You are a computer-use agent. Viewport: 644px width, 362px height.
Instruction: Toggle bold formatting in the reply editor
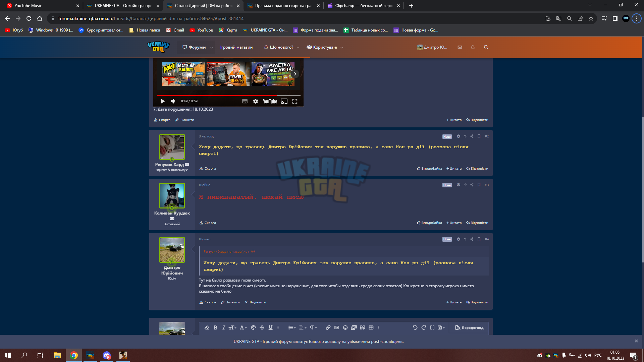[x=216, y=327]
